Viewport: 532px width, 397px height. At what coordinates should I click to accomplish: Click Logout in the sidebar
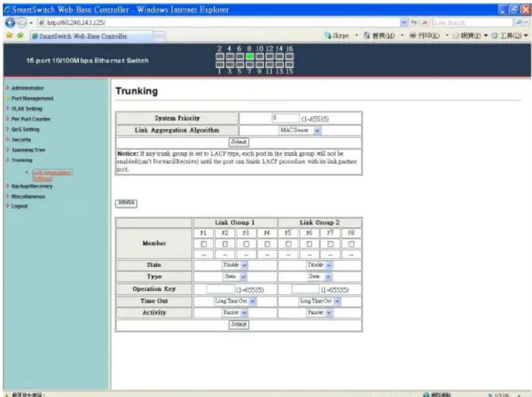(19, 206)
